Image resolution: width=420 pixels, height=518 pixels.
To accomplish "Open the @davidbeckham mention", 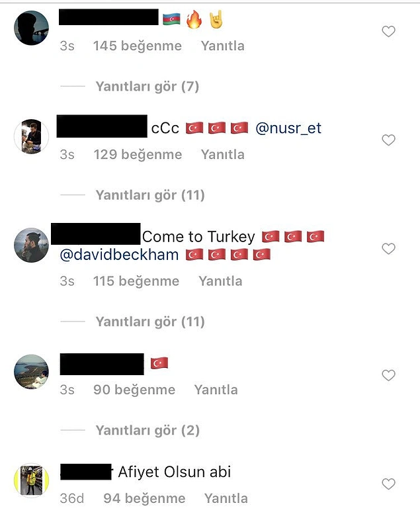I will 119,255.
